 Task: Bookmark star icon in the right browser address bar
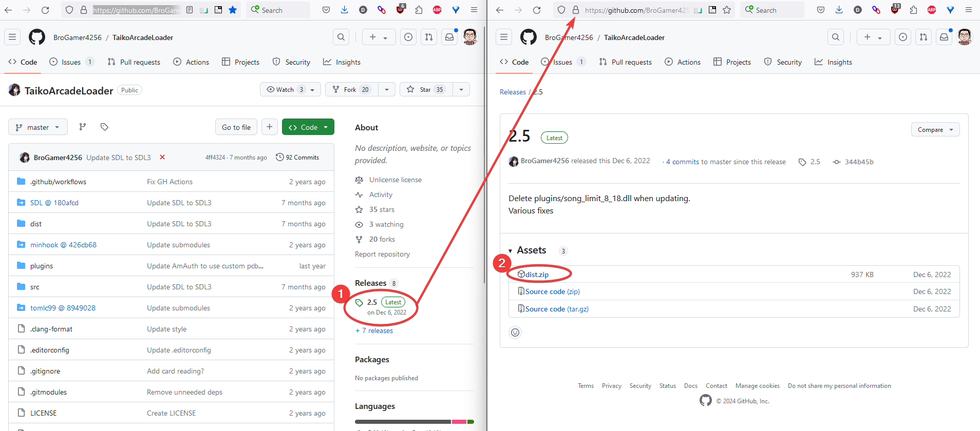tap(727, 10)
